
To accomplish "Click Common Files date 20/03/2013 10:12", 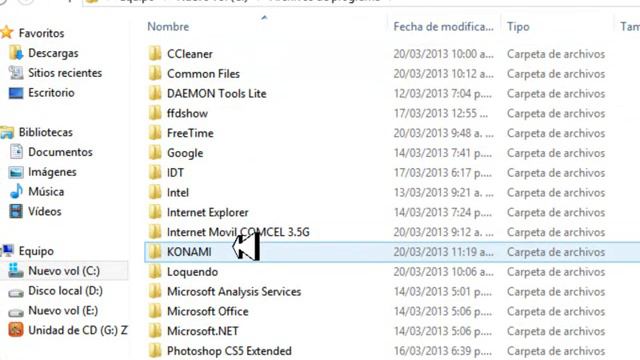I will point(443,74).
